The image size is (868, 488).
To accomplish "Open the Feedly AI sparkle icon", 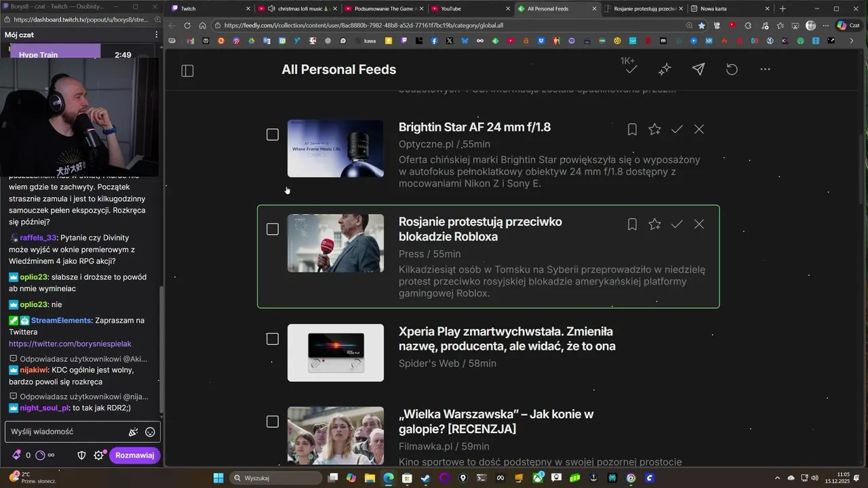I will [x=665, y=69].
